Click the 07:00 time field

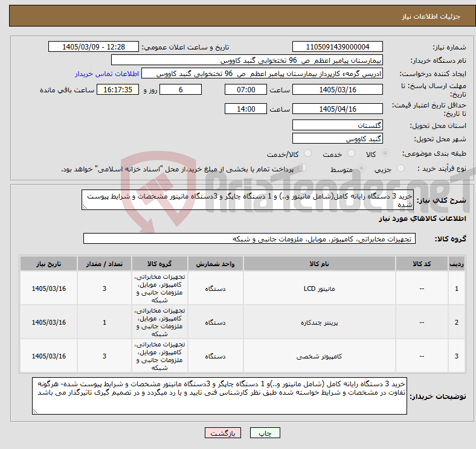point(246,89)
